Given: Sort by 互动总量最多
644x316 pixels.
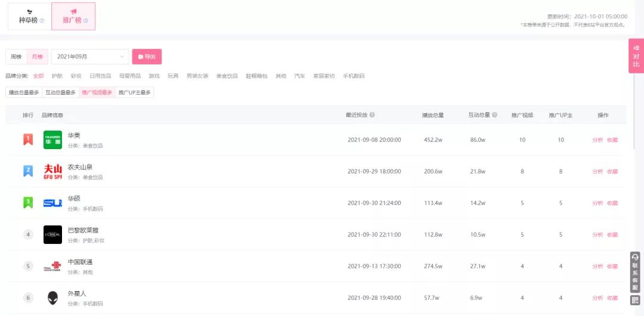Looking at the screenshot, I should [x=60, y=92].
